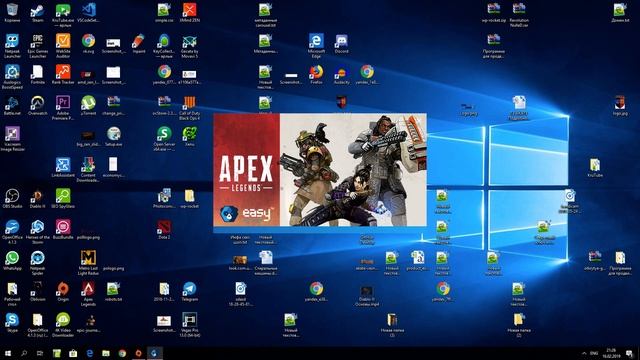Select the WhatsApp desktop shortcut
This screenshot has width=640, height=360.
pos(12,260)
